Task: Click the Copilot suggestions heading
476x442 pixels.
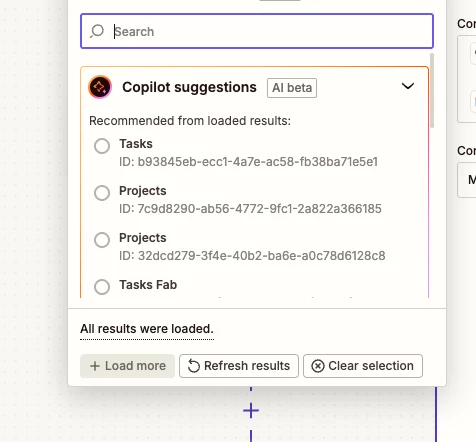Action: click(189, 87)
